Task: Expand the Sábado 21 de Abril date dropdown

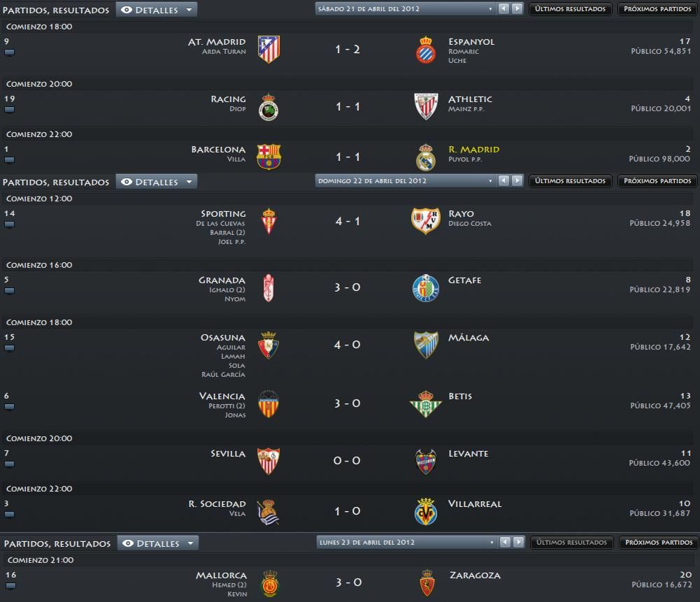Action: click(x=406, y=9)
